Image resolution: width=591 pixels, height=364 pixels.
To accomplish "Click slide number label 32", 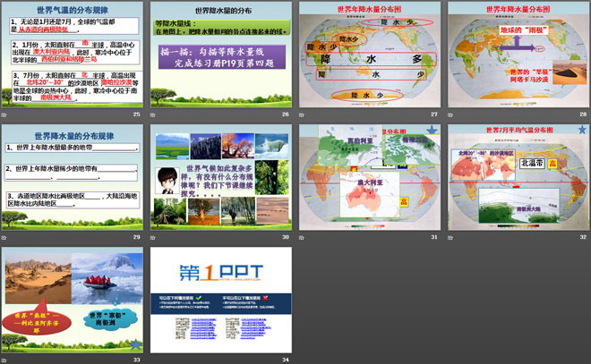I will pos(583,237).
